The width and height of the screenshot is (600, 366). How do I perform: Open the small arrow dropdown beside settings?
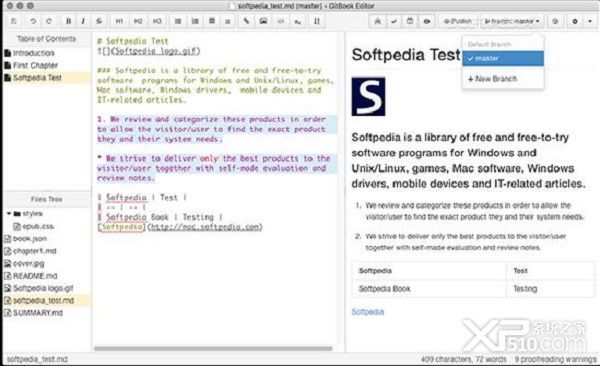[590, 21]
